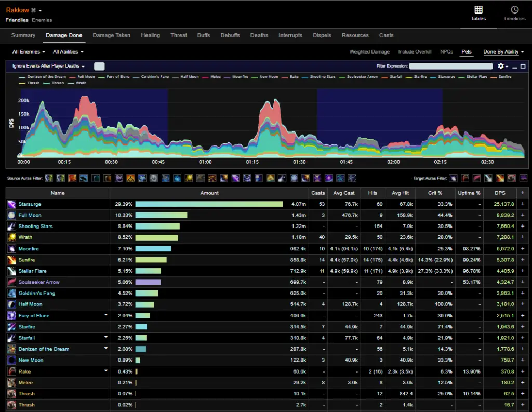Open Ignore Events After Player Deaths dropdown
532x412 pixels.
(48, 66)
